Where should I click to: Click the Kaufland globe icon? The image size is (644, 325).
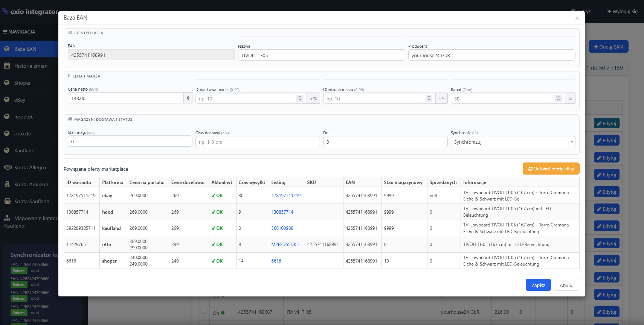[x=7, y=150]
